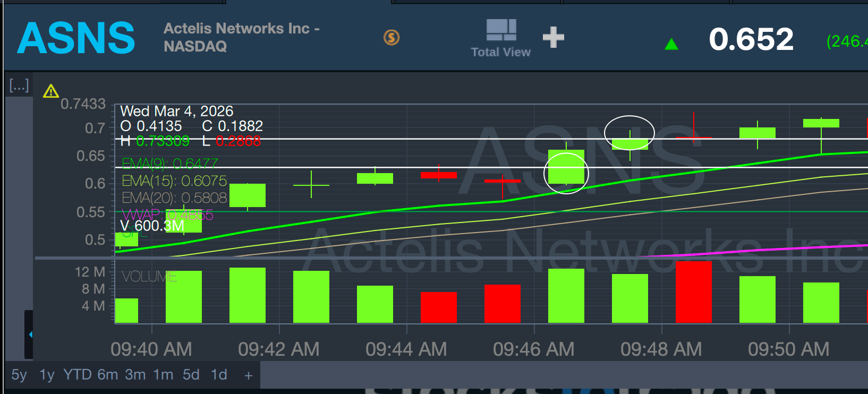Switch to the 1m time range
The height and width of the screenshot is (394, 868).
coord(163,375)
